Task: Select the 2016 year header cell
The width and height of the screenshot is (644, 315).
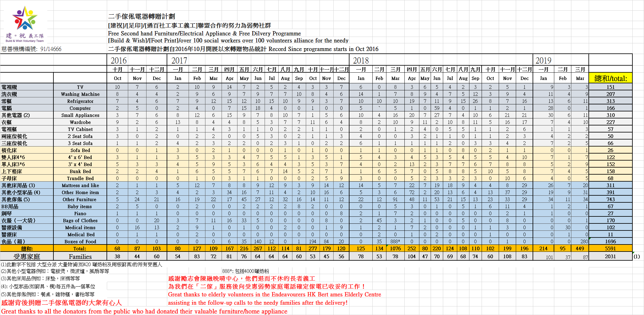Action: coord(137,60)
